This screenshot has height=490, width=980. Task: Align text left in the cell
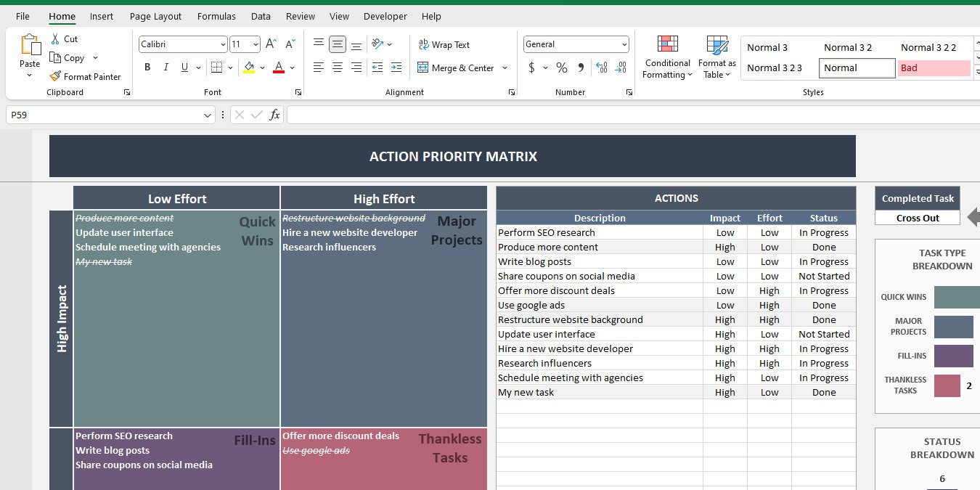pyautogui.click(x=319, y=68)
